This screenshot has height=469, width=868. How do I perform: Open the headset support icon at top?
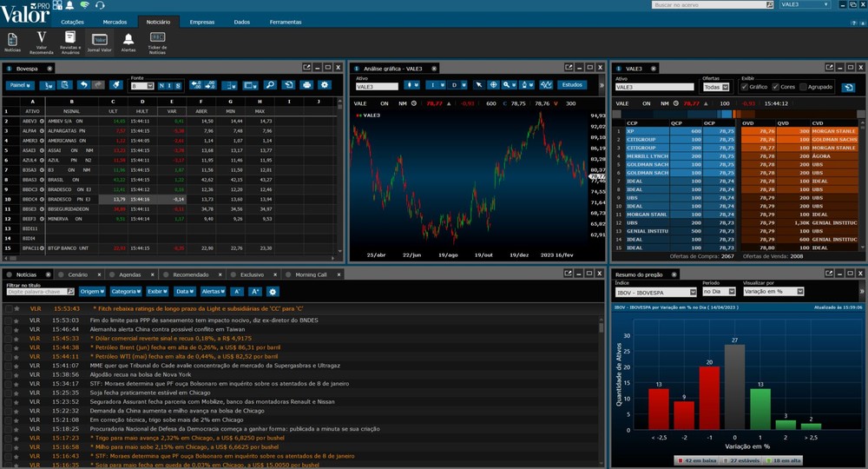point(100,6)
